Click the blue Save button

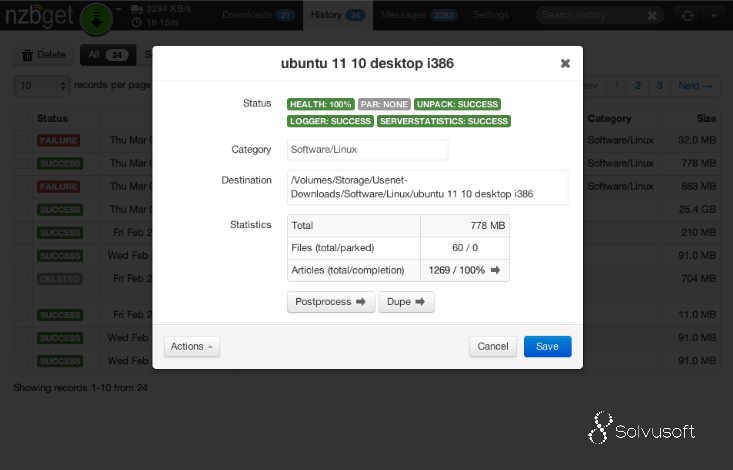click(x=547, y=347)
